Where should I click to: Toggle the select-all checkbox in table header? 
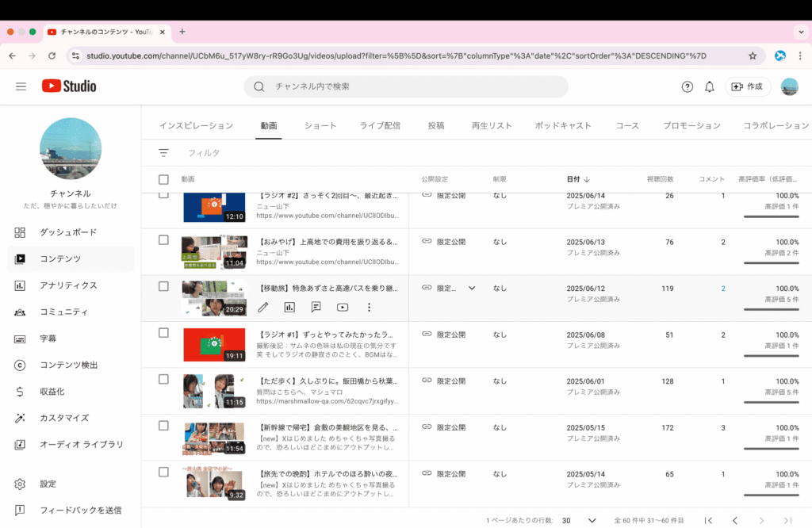click(x=163, y=179)
